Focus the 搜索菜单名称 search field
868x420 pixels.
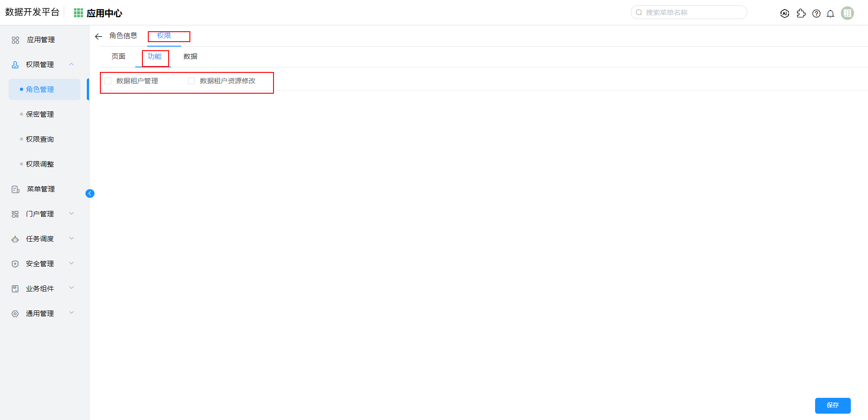point(692,13)
